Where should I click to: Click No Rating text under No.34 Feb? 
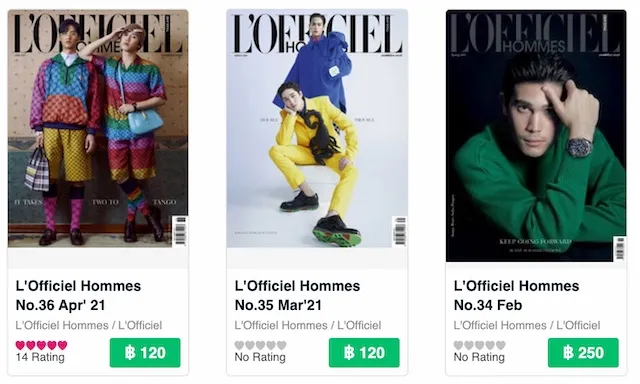(x=479, y=357)
